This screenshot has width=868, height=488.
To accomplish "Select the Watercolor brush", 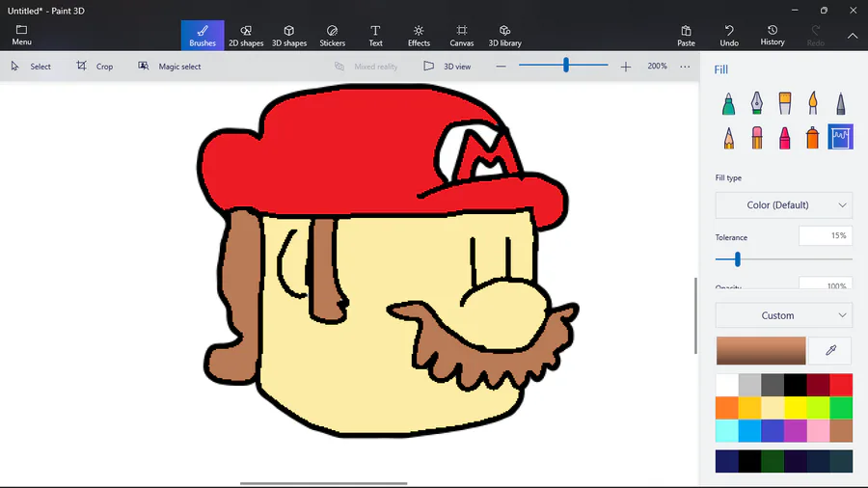I will (x=813, y=103).
